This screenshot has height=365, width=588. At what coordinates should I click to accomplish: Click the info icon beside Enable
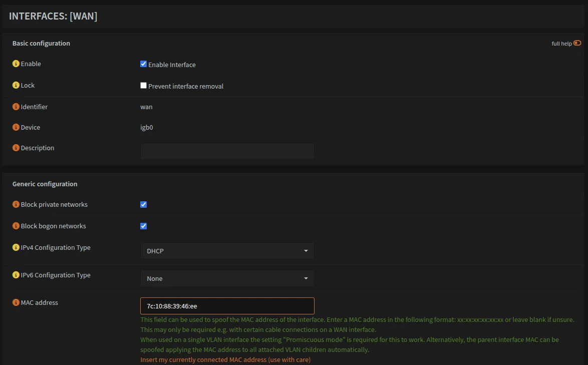16,64
